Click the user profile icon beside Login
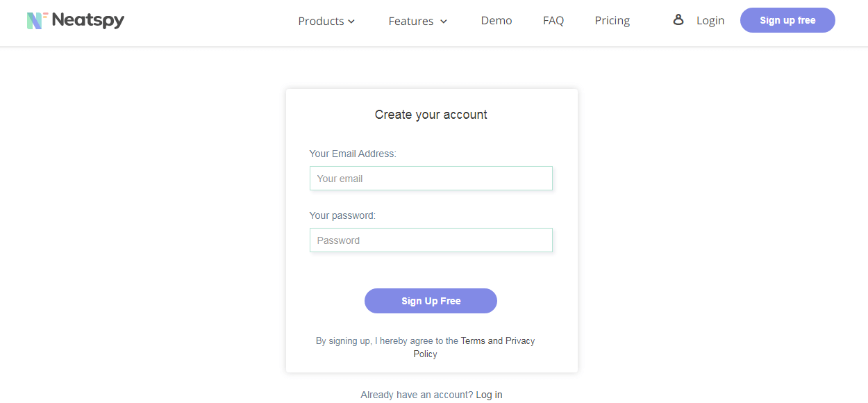868x403 pixels. pos(678,20)
